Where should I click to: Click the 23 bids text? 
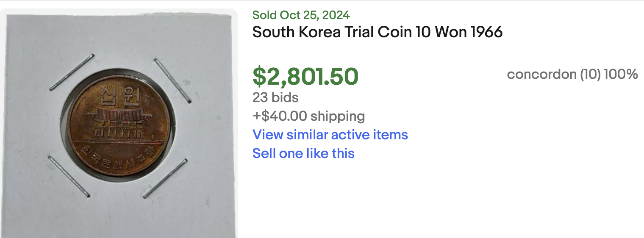coord(275,97)
